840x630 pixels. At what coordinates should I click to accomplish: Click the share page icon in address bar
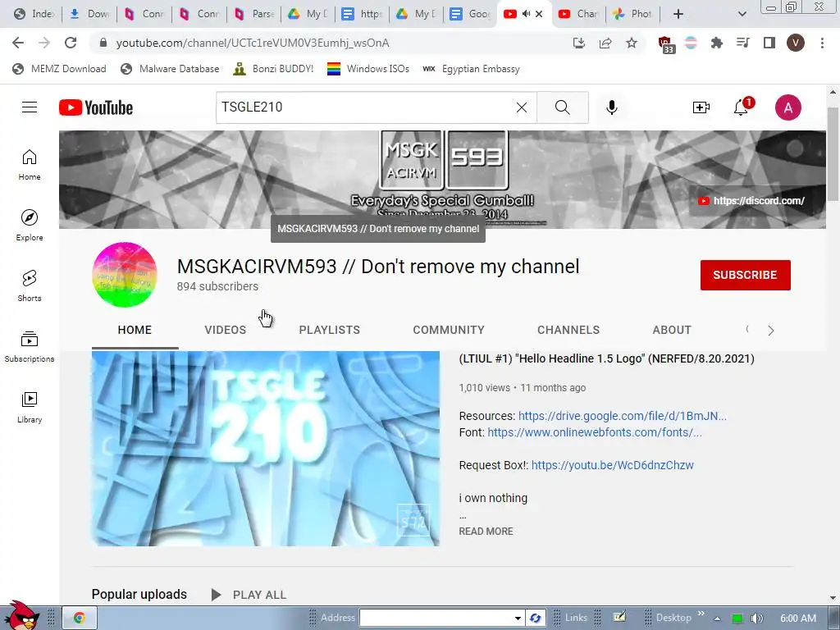605,43
